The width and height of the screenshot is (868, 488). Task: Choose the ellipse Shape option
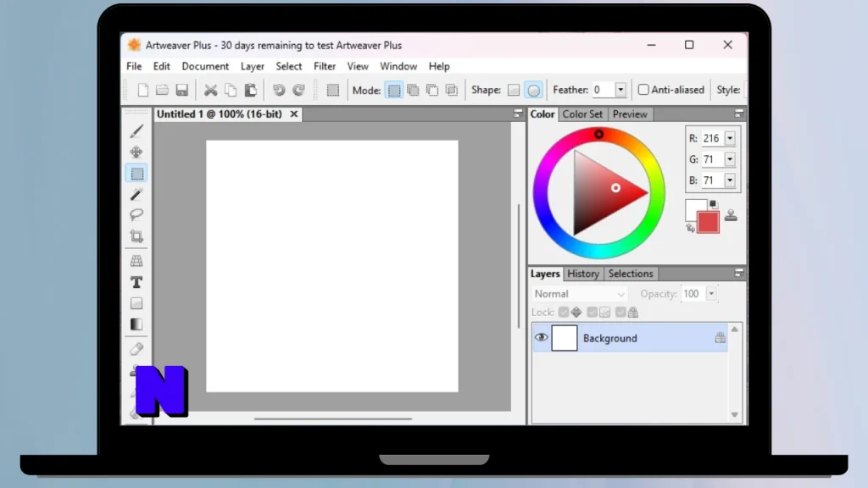534,90
